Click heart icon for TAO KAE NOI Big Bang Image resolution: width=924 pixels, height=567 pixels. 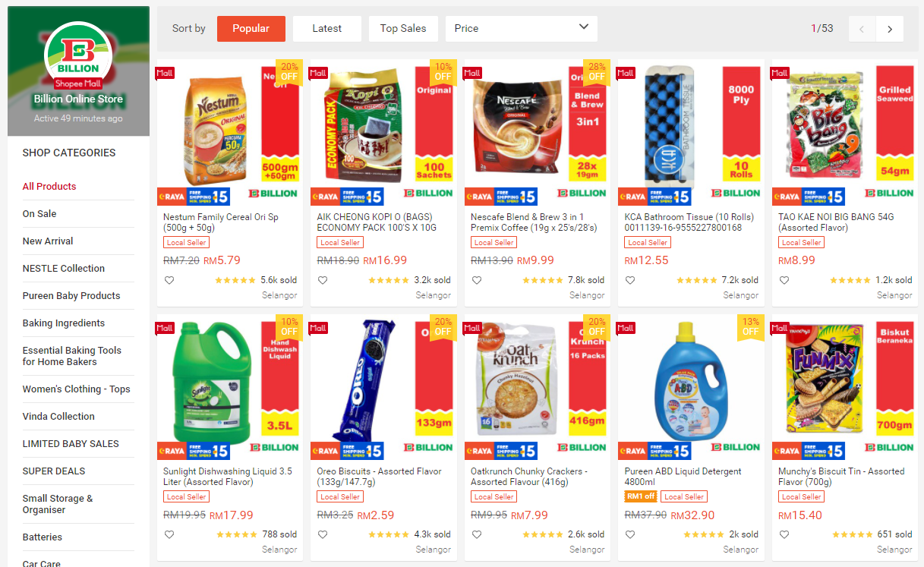pyautogui.click(x=784, y=280)
